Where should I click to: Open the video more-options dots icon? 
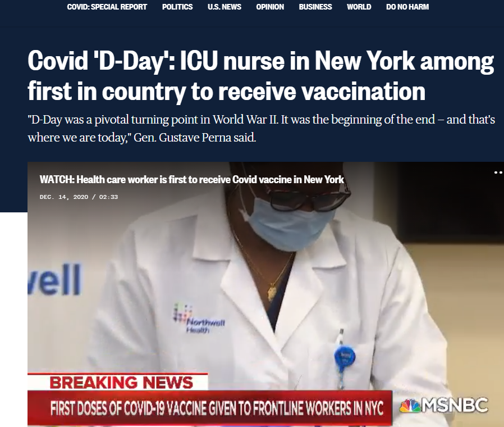click(498, 172)
